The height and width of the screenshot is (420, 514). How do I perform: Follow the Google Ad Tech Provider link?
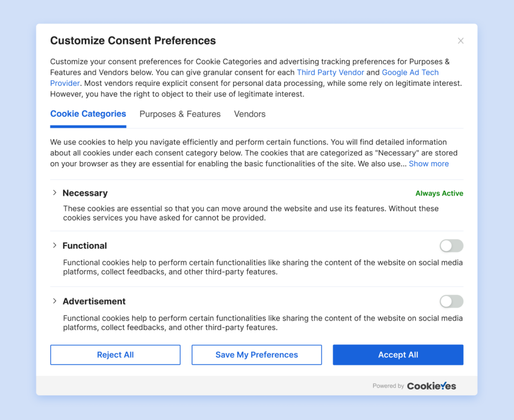coord(410,73)
